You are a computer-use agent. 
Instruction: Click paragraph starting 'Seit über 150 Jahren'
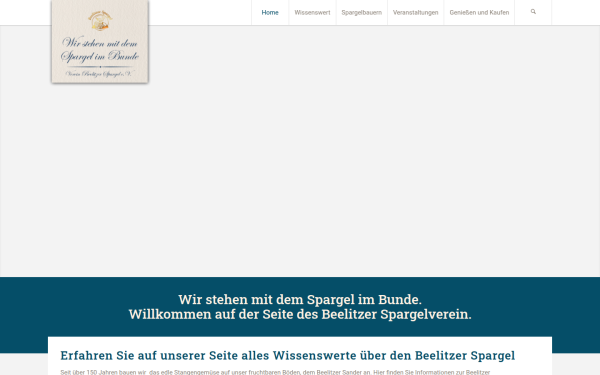275,372
